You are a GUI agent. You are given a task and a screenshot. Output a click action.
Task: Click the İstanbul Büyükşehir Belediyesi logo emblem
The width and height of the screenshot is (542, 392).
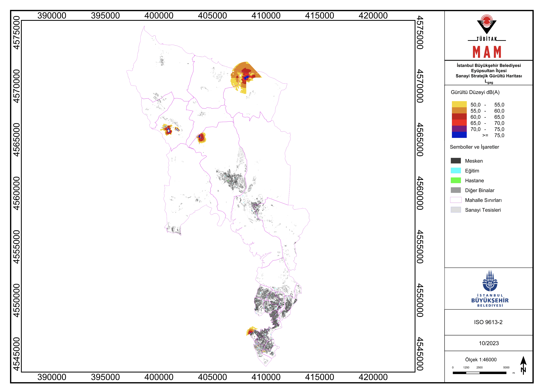[x=490, y=281]
